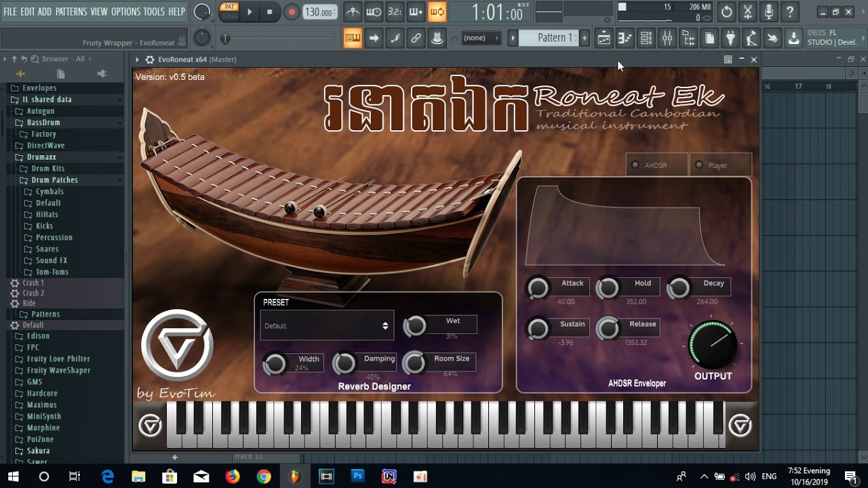Image resolution: width=868 pixels, height=488 pixels.
Task: Click the reverb Damping knob
Action: coord(344,364)
